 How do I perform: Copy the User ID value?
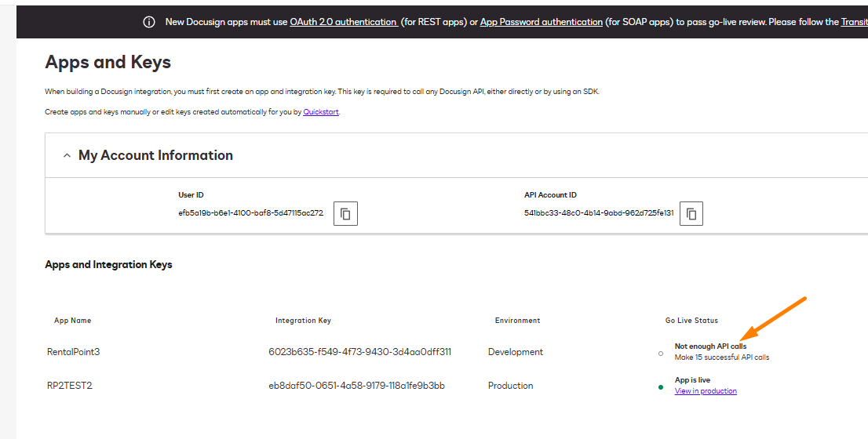tap(345, 213)
